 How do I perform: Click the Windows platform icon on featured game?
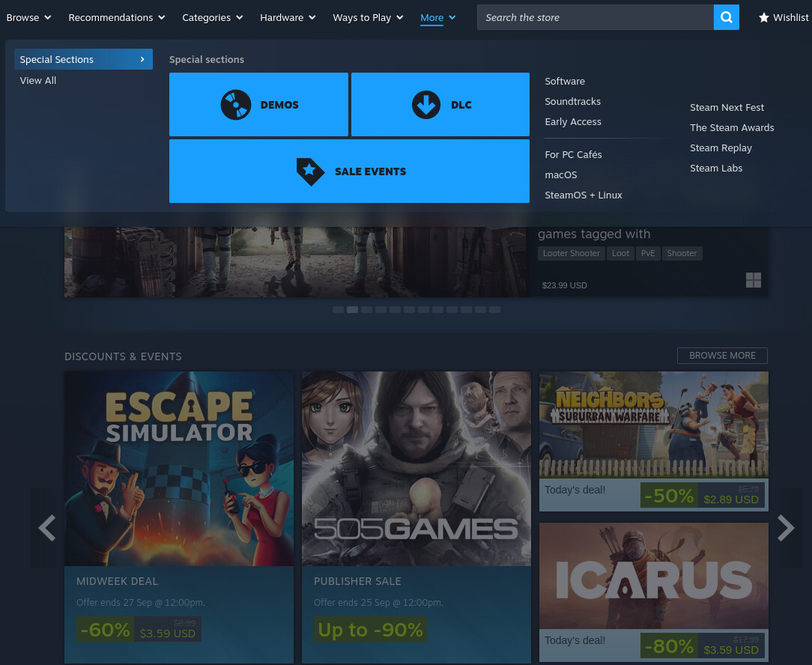[753, 280]
